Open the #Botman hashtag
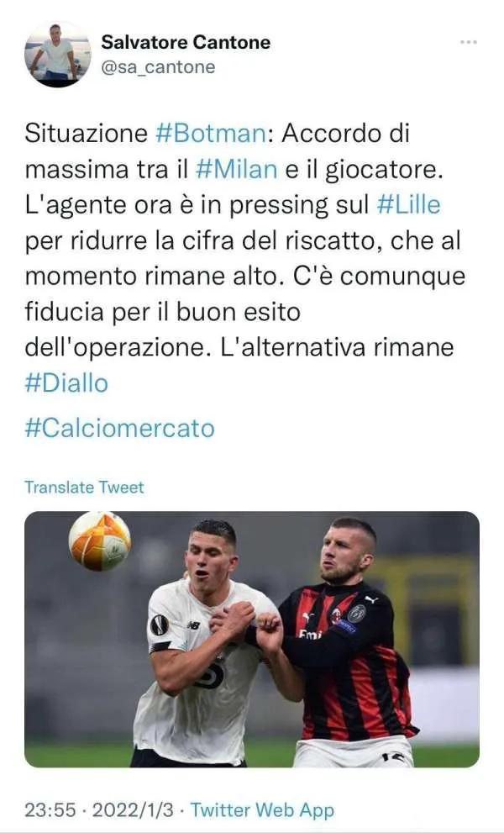The height and width of the screenshot is (833, 504). pyautogui.click(x=210, y=133)
